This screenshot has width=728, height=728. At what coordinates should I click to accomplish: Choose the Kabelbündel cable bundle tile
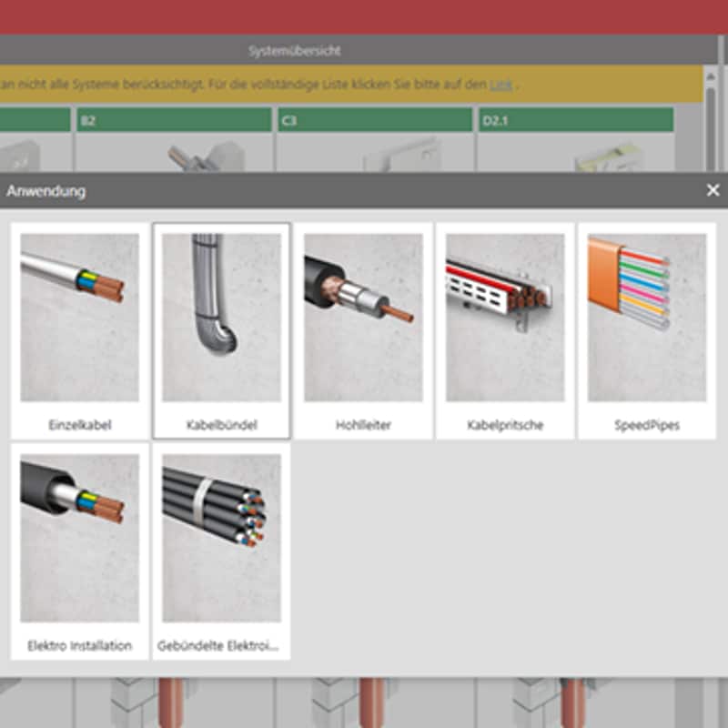coord(221,317)
